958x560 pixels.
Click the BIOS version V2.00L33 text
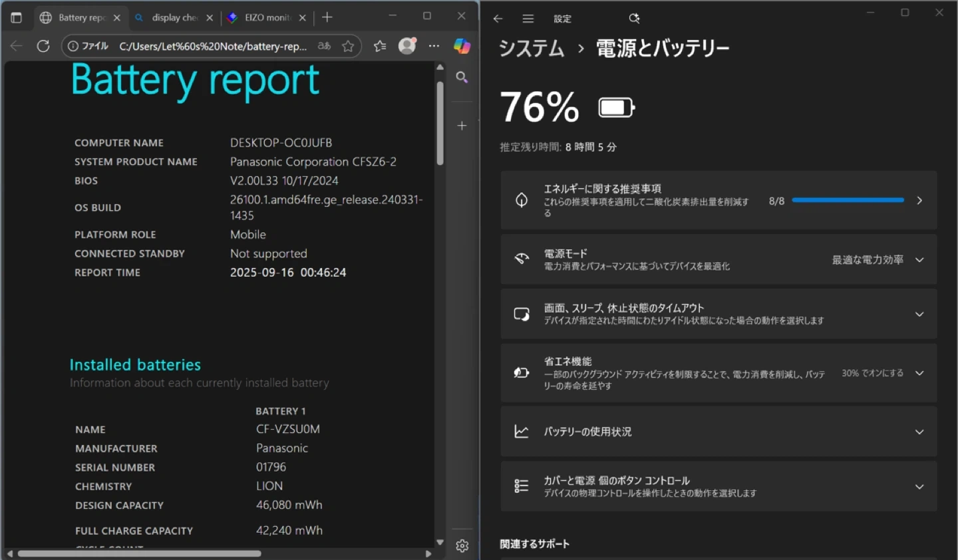284,180
